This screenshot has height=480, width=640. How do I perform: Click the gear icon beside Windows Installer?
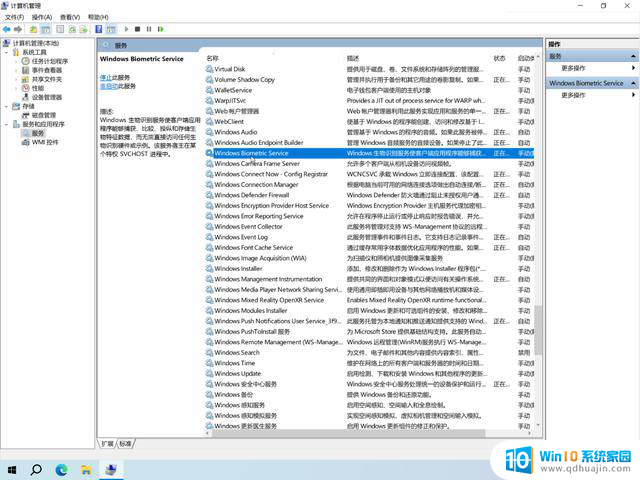[x=209, y=269]
